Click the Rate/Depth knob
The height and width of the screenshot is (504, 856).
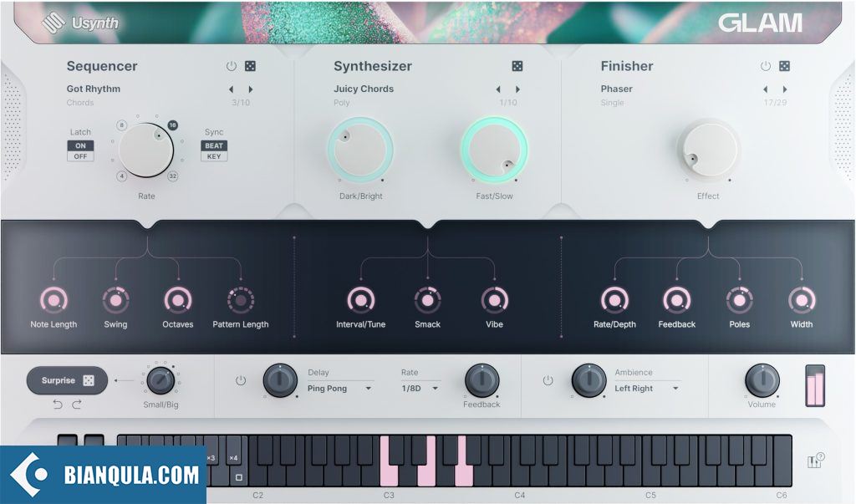[614, 300]
